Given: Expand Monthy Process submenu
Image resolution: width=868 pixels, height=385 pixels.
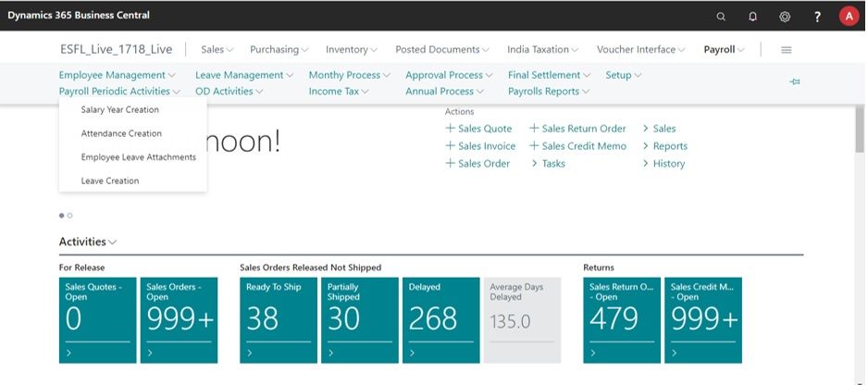Looking at the screenshot, I should click(x=349, y=75).
